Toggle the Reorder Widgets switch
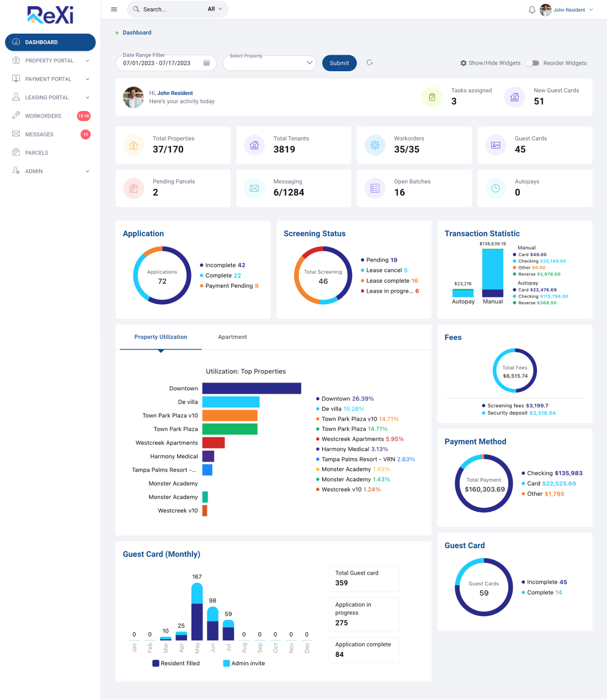The width and height of the screenshot is (607, 700). coord(532,63)
